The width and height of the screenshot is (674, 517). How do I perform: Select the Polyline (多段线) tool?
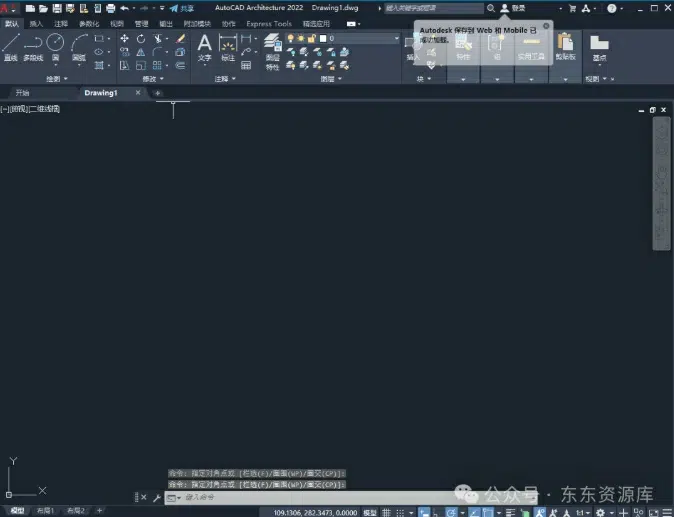coord(33,45)
